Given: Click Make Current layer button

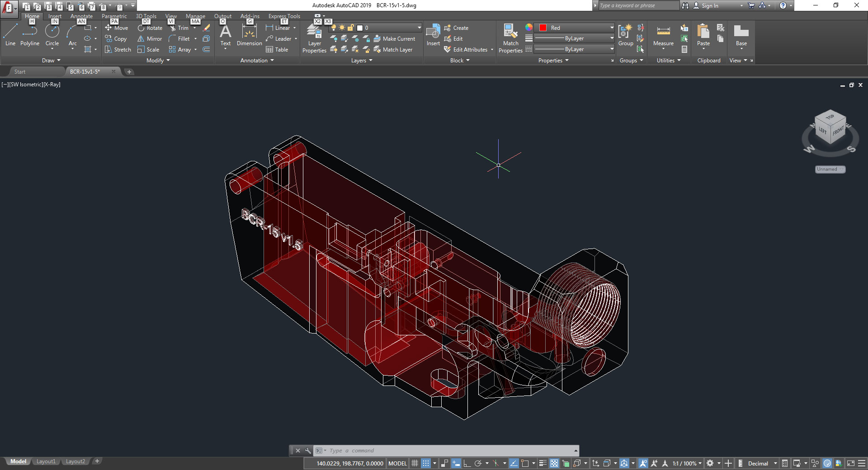Looking at the screenshot, I should pos(394,39).
